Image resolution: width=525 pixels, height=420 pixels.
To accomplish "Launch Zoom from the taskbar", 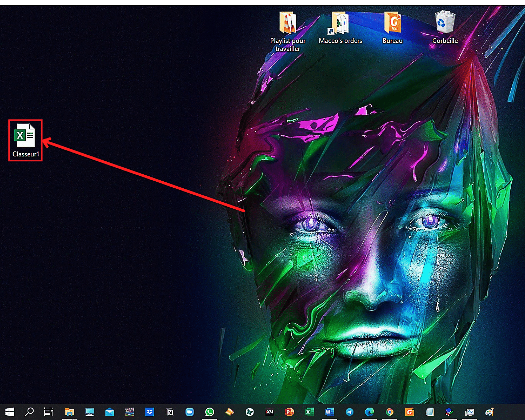I will coord(190,412).
